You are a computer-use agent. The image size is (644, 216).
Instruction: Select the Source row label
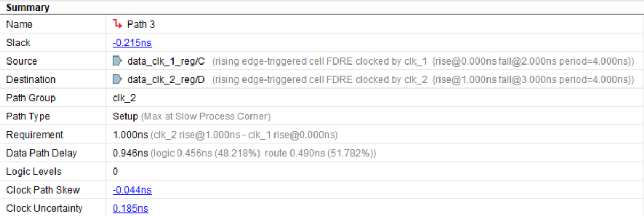(21, 61)
